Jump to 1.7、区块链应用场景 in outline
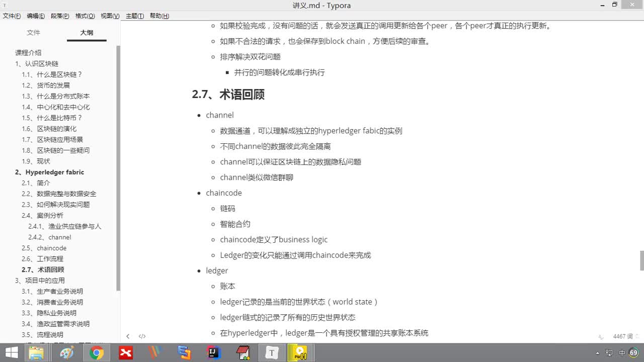 point(52,140)
